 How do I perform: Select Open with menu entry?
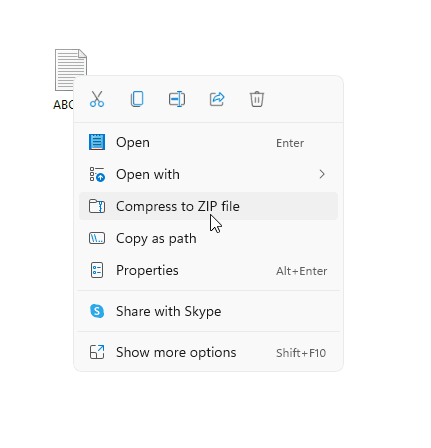208,174
